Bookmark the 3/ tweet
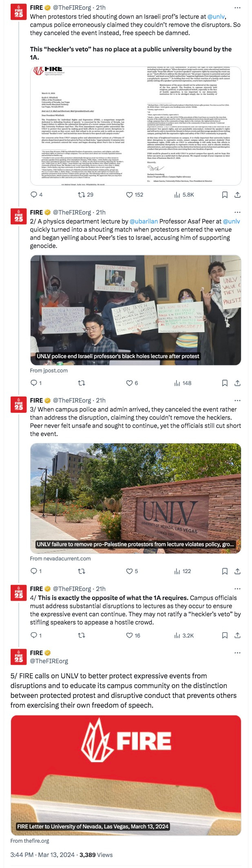 click(x=225, y=571)
